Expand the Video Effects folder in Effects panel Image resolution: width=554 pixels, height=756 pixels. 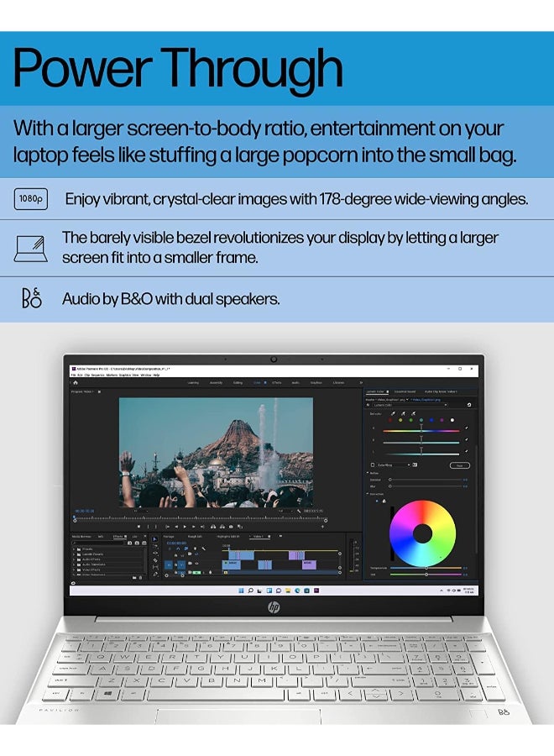point(86,570)
